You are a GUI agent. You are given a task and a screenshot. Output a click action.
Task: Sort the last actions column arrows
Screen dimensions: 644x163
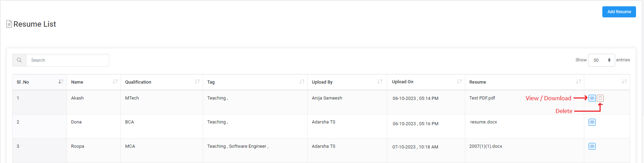pyautogui.click(x=624, y=81)
